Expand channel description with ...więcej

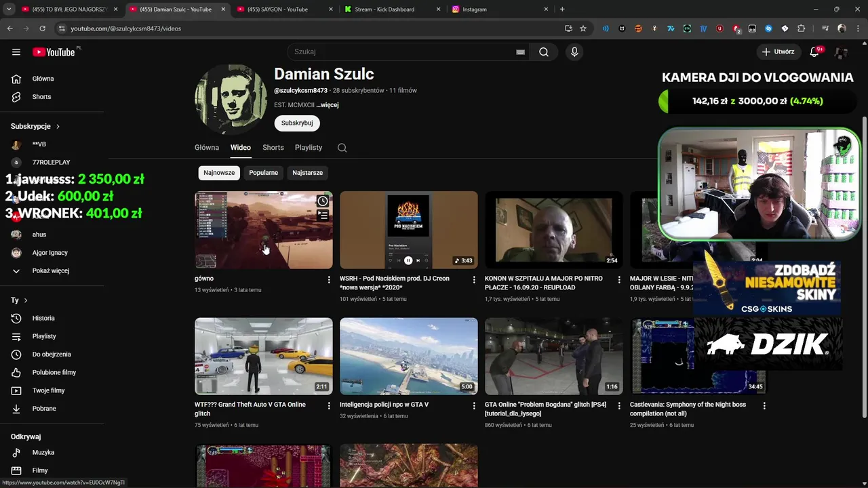tap(328, 105)
